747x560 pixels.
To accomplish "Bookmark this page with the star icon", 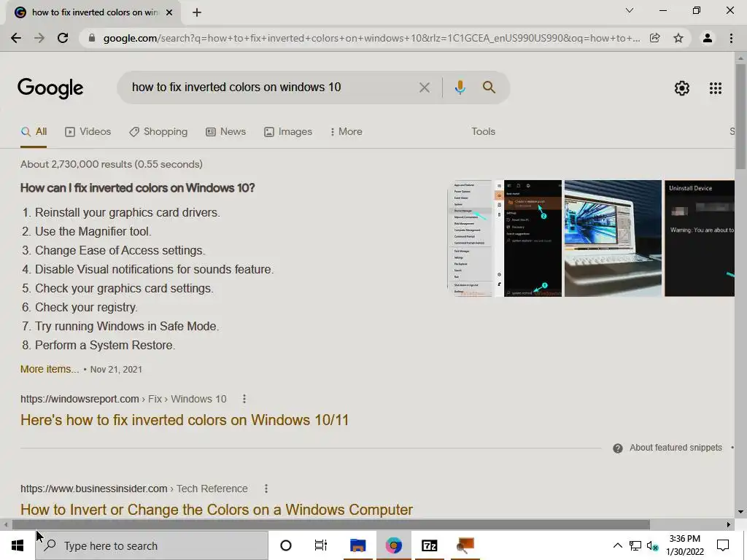I will point(678,38).
